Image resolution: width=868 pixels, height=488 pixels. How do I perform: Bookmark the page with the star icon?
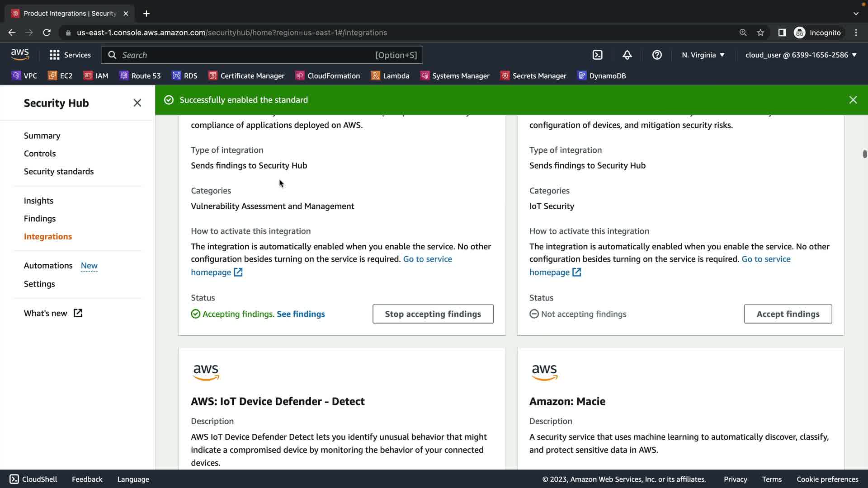760,33
